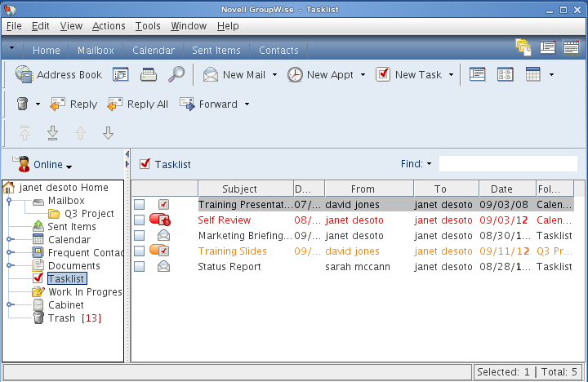
Task: Expand the Calendar tree node
Action: click(10, 239)
